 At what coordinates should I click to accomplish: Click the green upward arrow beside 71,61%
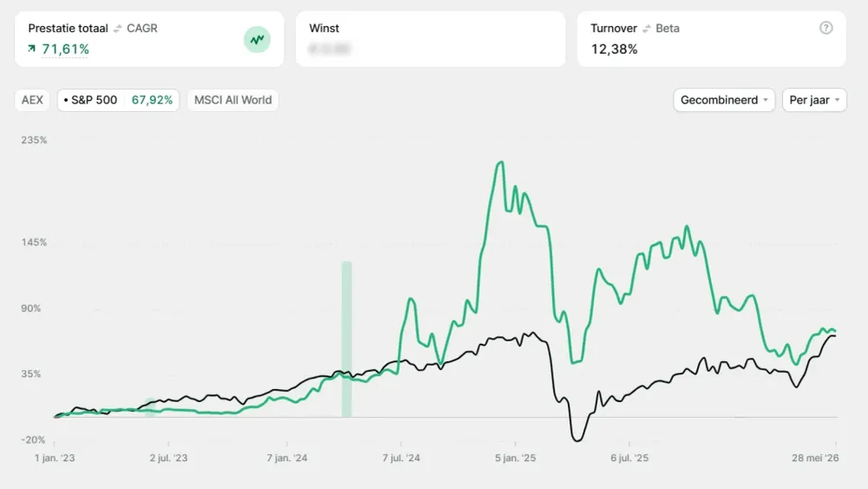click(x=31, y=50)
